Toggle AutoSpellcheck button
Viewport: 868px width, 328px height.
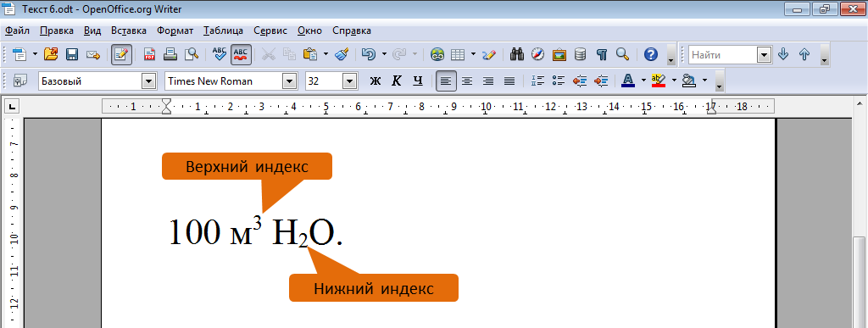point(241,54)
